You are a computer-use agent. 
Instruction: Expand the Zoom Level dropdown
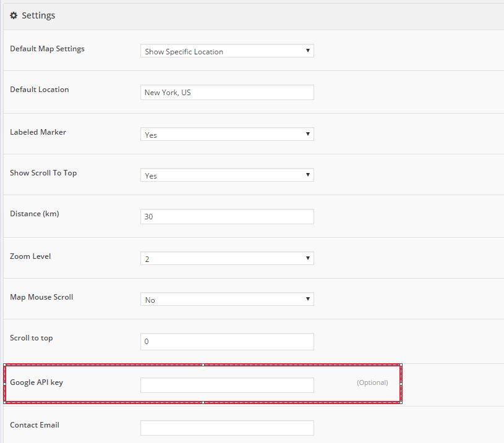point(227,258)
